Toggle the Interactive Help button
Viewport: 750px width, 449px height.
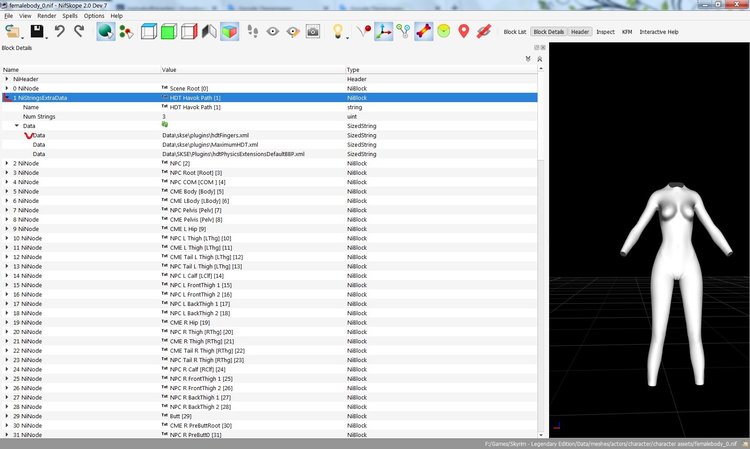click(659, 32)
